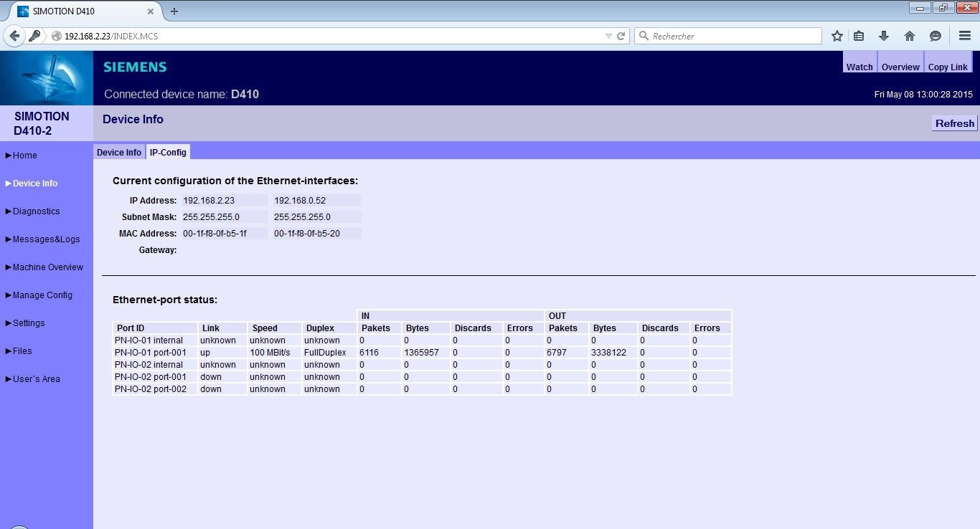The height and width of the screenshot is (529, 980).
Task: Select the SIMOTION D410 browser tab
Action: coord(85,11)
